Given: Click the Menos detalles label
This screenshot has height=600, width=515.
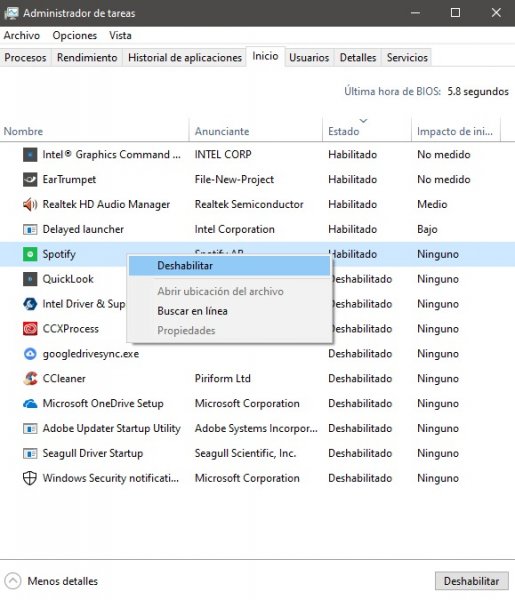Looking at the screenshot, I should 63,581.
